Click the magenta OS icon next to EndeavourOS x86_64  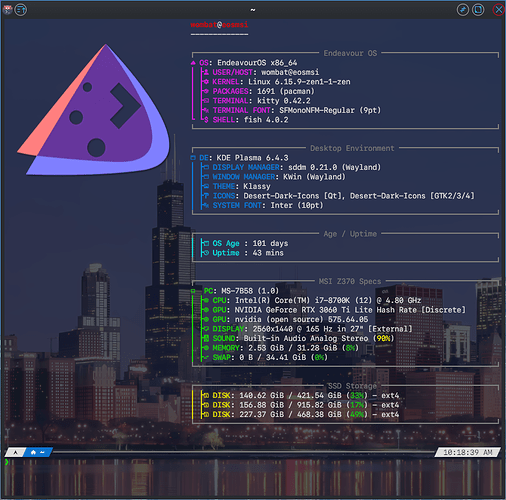pyautogui.click(x=193, y=63)
